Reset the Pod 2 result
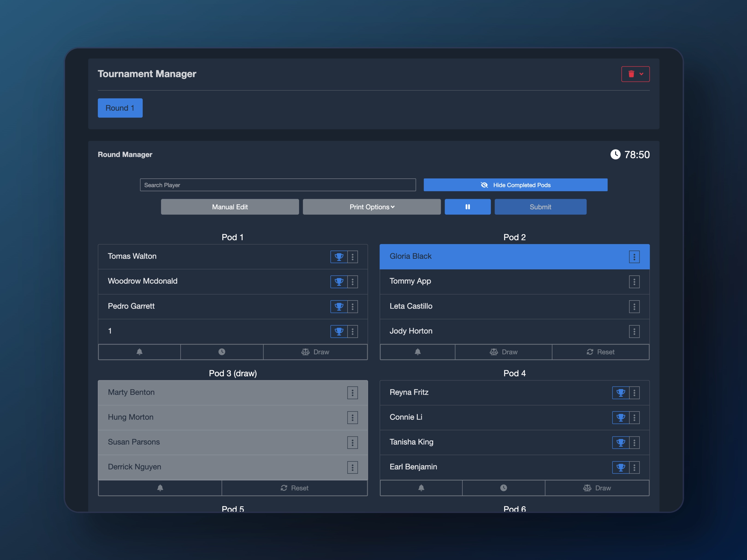This screenshot has width=747, height=560. 600,352
